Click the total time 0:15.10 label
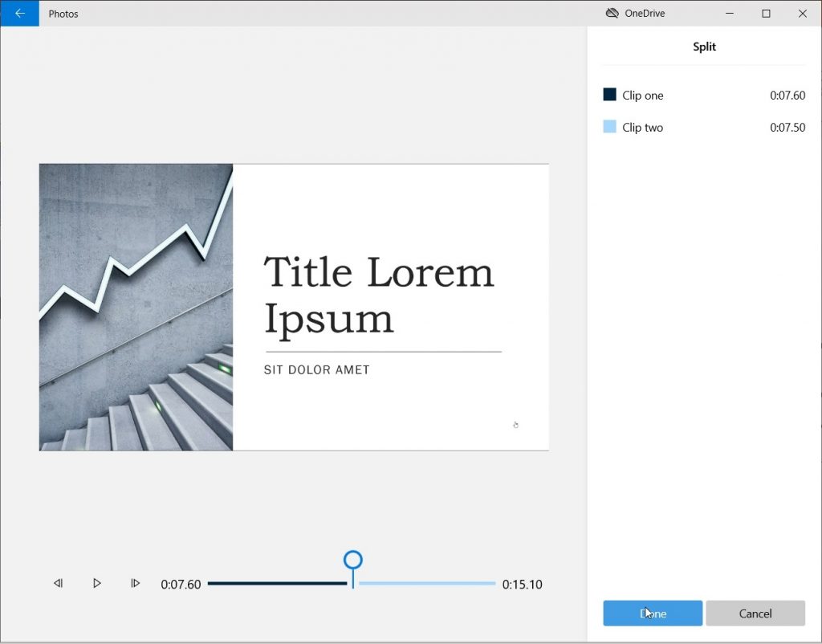822x644 pixels. coord(522,585)
